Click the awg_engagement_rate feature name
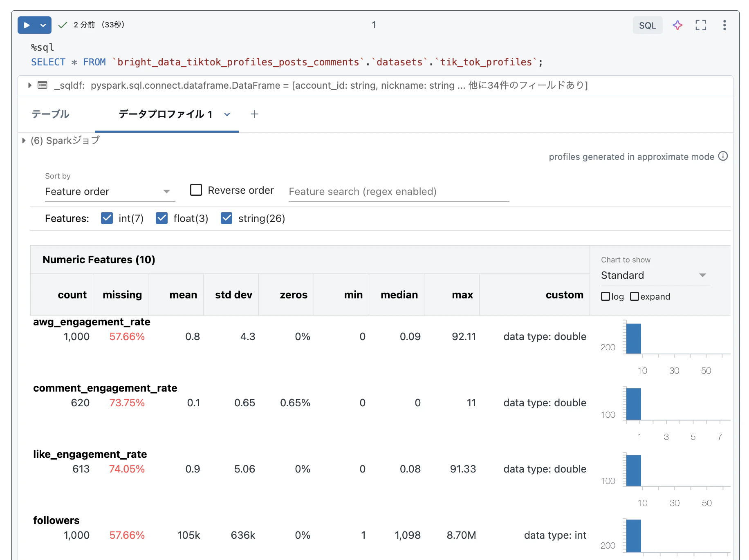The width and height of the screenshot is (749, 560). pos(92,322)
